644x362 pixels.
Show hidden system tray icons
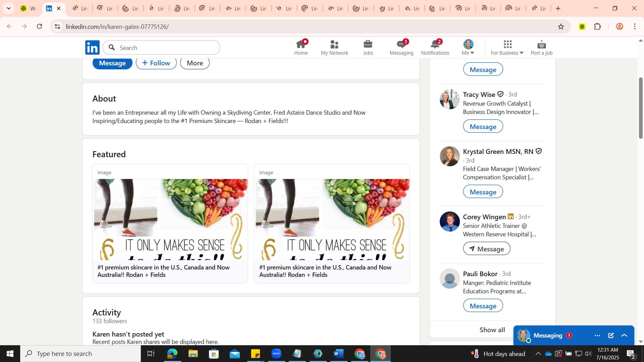pos(538,354)
